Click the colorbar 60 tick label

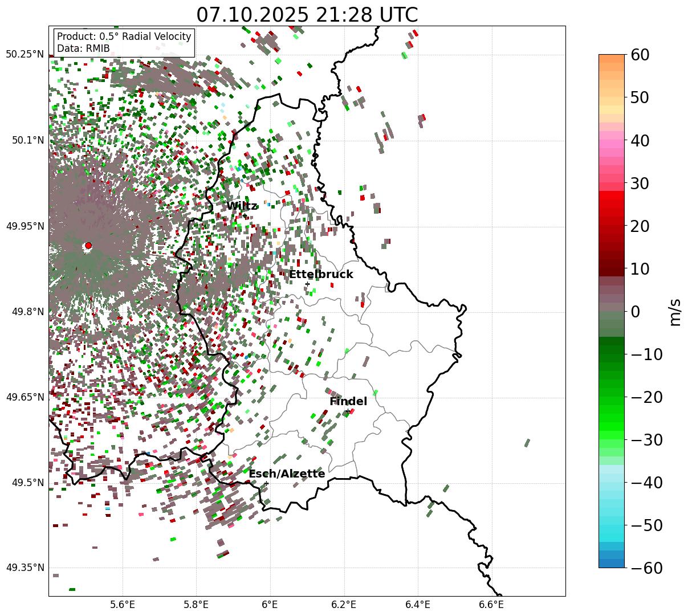coord(641,55)
